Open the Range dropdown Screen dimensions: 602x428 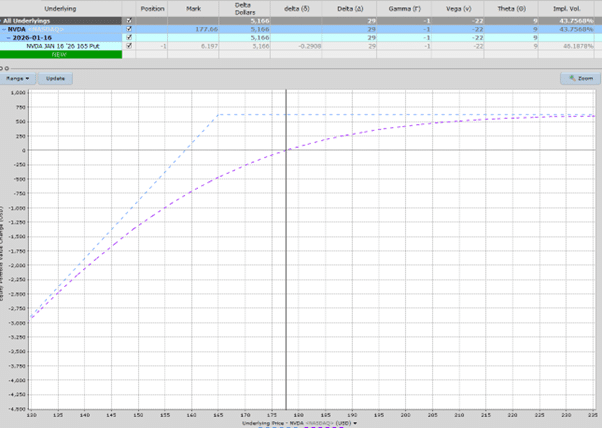(18, 78)
